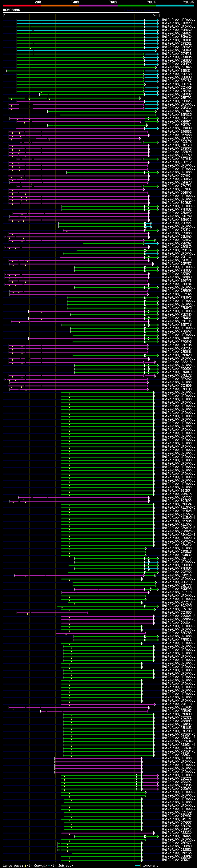Select hit label UniRef100_Q5RGZ4
This screenshot has height=868, width=197.
click(x=177, y=860)
